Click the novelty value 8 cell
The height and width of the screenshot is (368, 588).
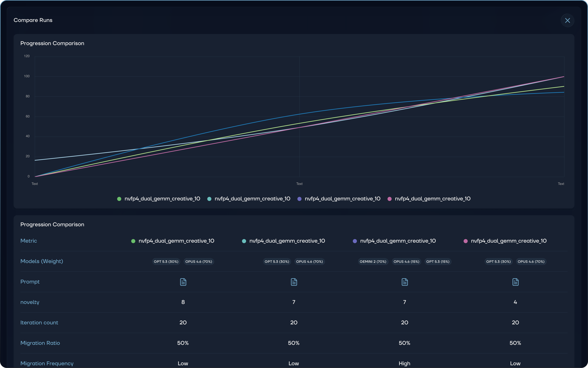coord(183,302)
